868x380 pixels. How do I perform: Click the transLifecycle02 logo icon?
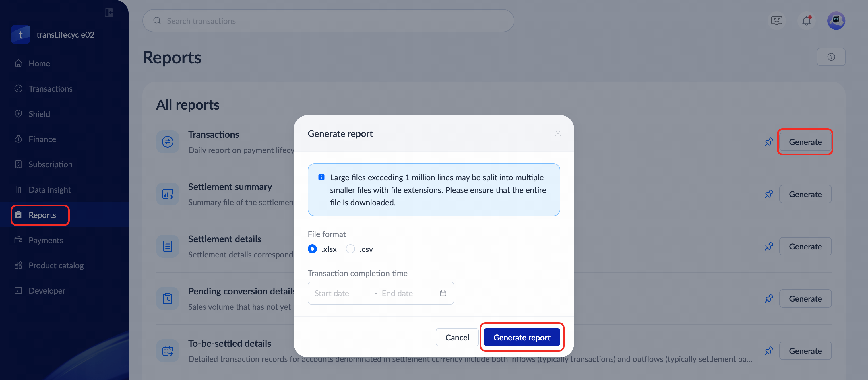click(x=21, y=35)
